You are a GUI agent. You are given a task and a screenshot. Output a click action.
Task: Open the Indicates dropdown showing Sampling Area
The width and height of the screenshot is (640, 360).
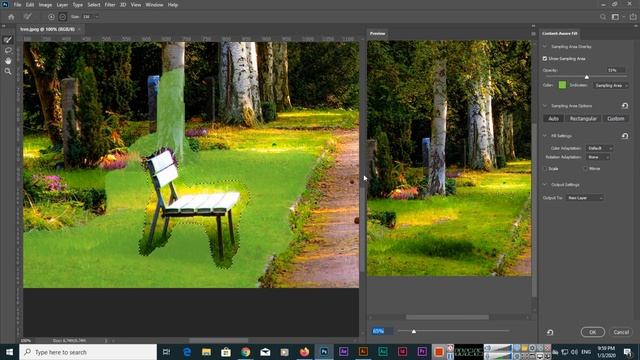pyautogui.click(x=611, y=85)
